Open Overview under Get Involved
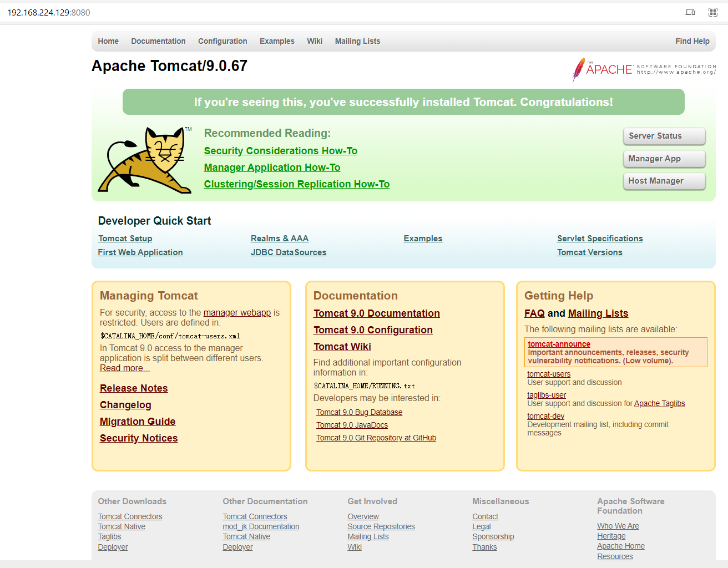Screen dimensions: 728x568 click(x=363, y=516)
